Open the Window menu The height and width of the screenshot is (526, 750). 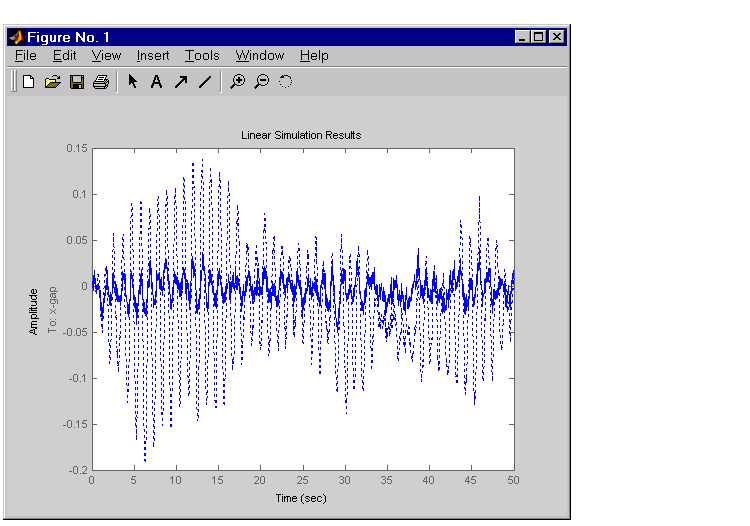click(x=260, y=56)
